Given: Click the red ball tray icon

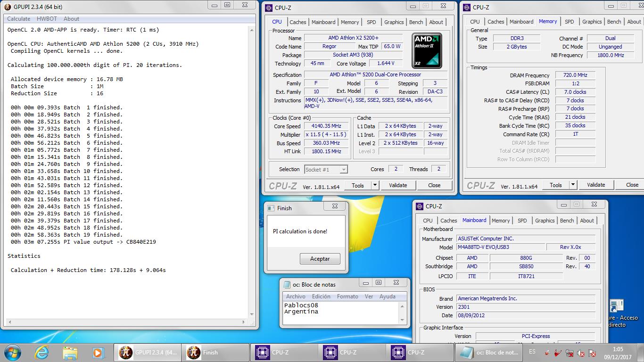Looking at the screenshot, I should point(547,353).
